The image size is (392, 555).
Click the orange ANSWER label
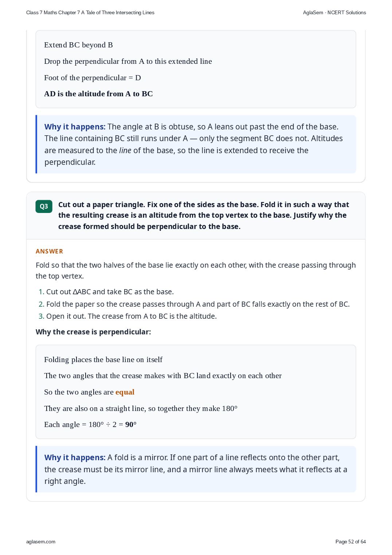click(x=50, y=251)
